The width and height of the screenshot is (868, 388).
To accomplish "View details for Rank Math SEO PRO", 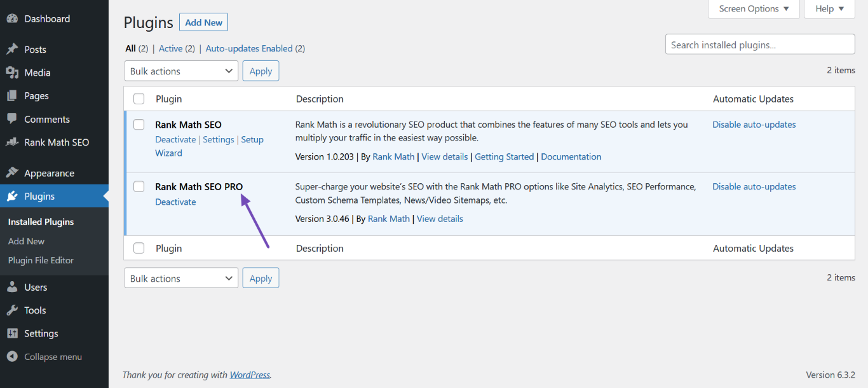I will tap(440, 219).
